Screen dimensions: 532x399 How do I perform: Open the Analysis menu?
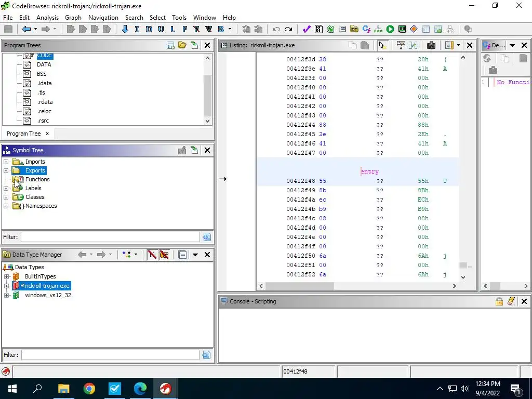(47, 18)
